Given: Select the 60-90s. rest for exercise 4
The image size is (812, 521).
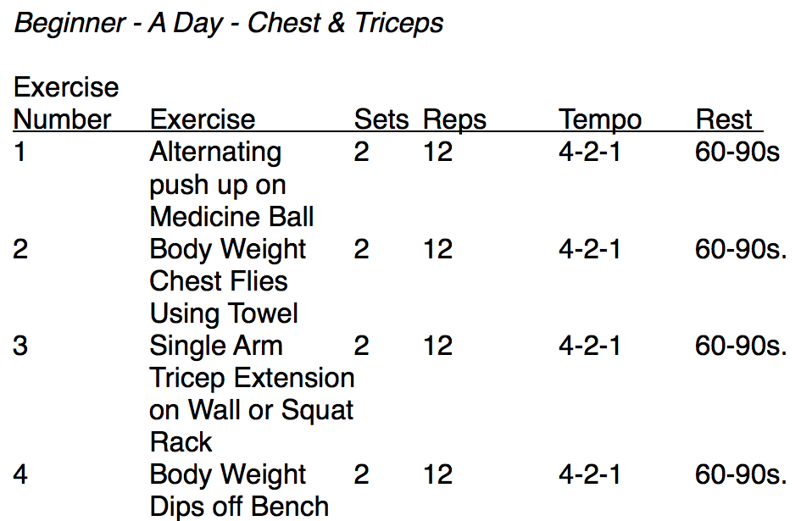Looking at the screenshot, I should pos(741,474).
